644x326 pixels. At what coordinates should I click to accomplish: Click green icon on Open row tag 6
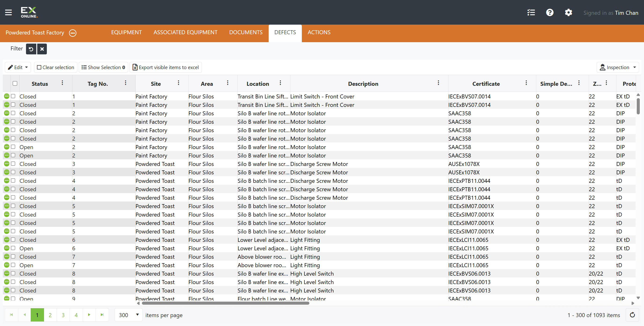click(x=7, y=248)
